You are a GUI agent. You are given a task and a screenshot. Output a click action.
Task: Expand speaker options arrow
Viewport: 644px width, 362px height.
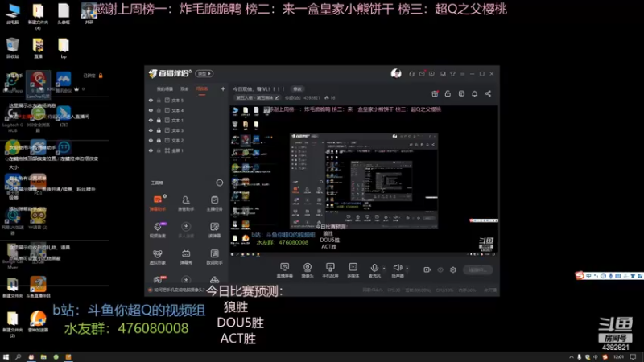tap(407, 269)
